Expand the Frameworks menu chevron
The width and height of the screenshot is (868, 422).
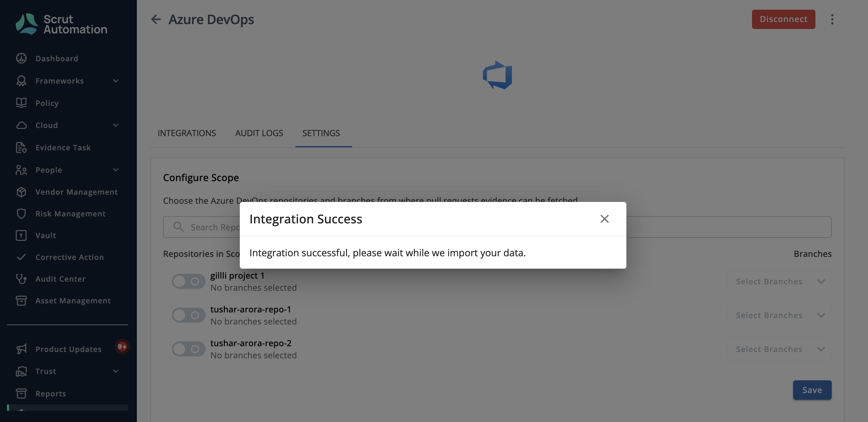click(x=116, y=81)
